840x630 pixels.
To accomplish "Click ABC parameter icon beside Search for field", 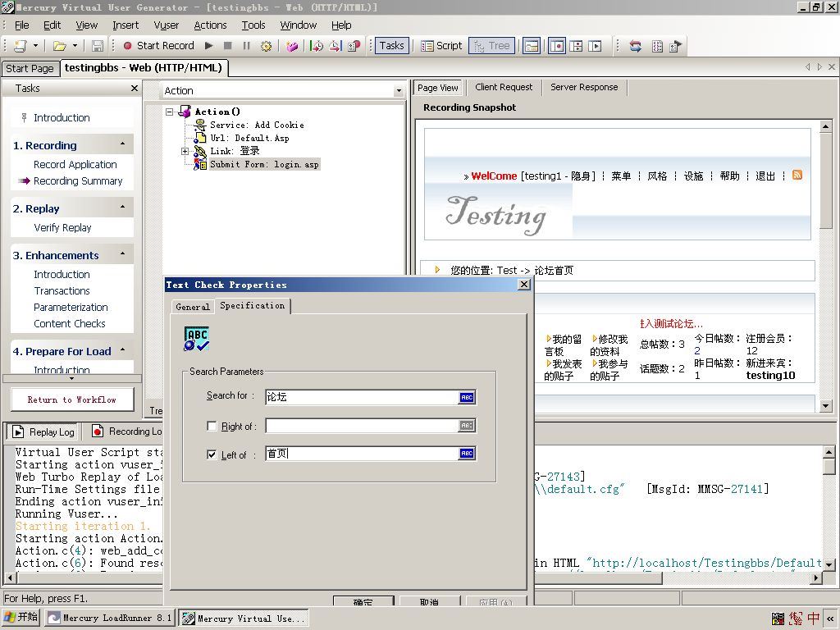I will point(467,397).
